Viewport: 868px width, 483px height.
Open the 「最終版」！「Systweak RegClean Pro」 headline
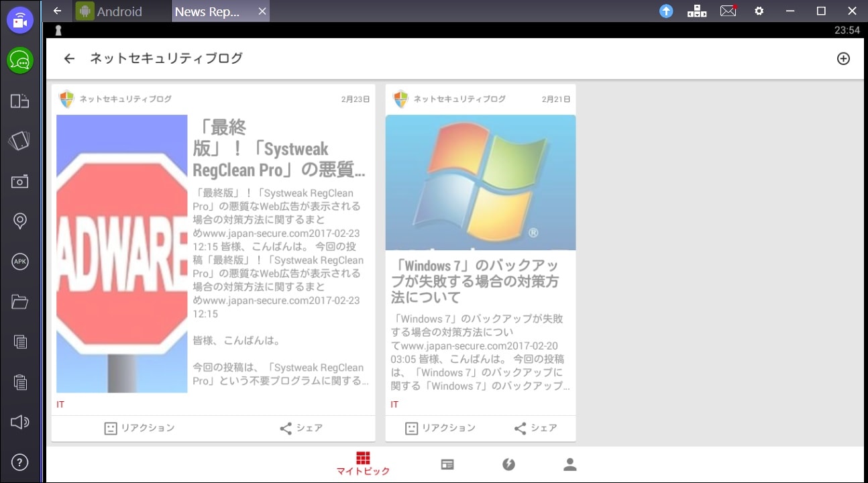(279, 148)
